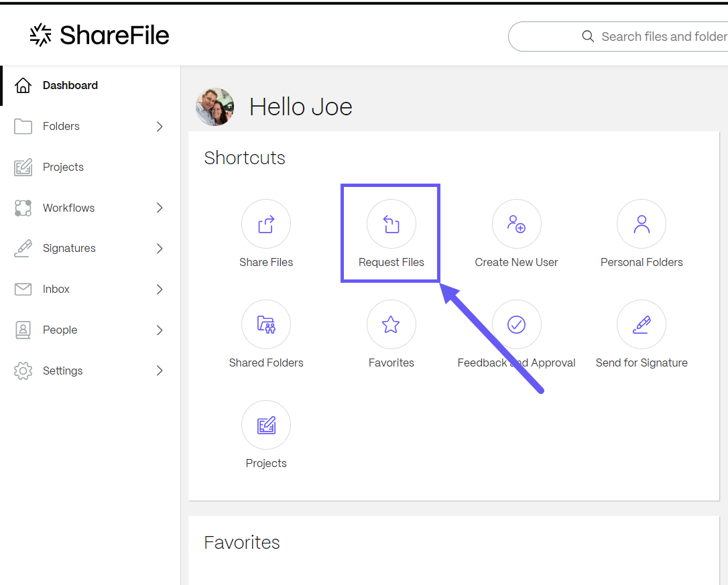Click the Share Files label
The width and height of the screenshot is (728, 585).
[266, 262]
